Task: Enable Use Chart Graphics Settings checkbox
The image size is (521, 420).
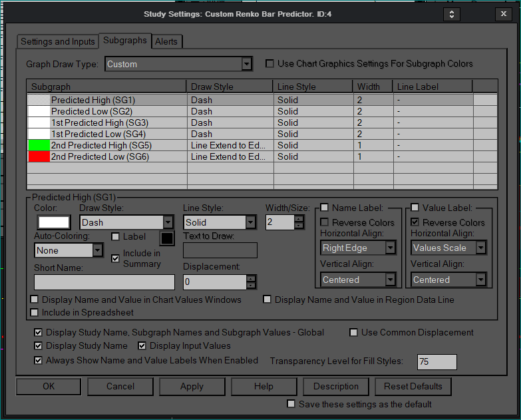Action: click(270, 64)
